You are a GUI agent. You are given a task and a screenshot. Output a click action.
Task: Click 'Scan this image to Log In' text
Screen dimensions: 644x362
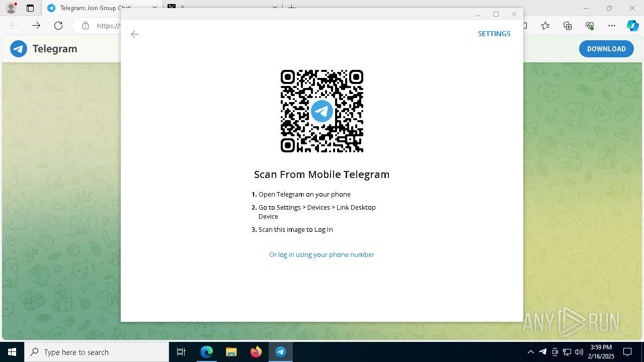295,229
